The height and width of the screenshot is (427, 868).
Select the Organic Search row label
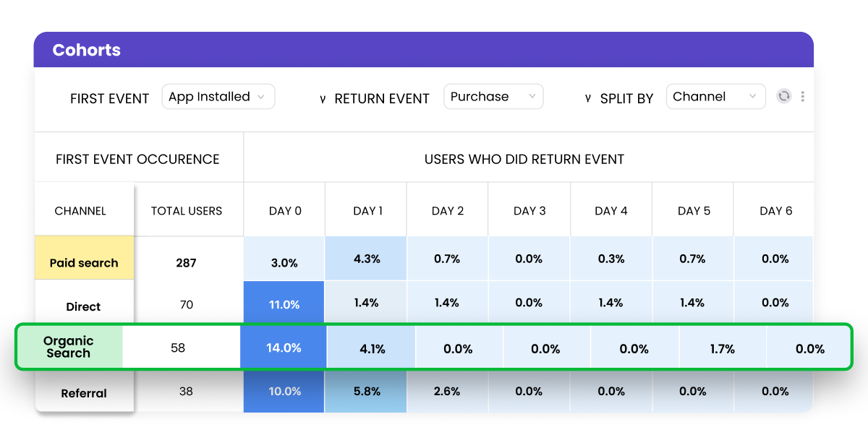[x=68, y=348]
